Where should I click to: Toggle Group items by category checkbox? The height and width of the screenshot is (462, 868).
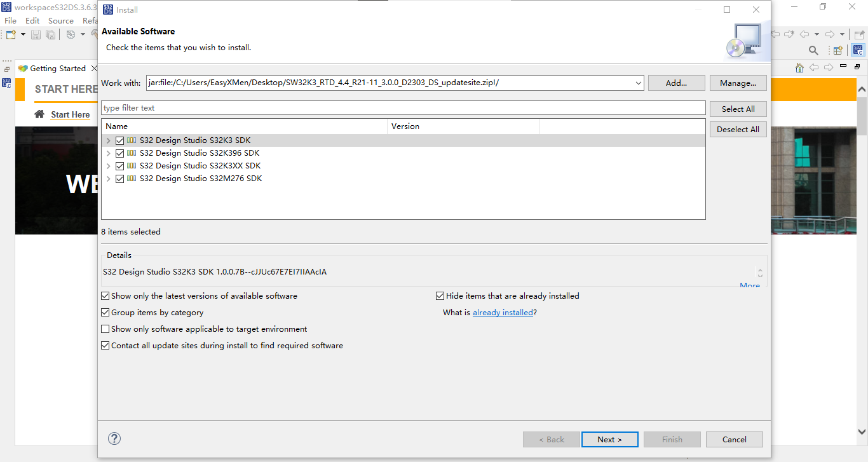coord(105,313)
